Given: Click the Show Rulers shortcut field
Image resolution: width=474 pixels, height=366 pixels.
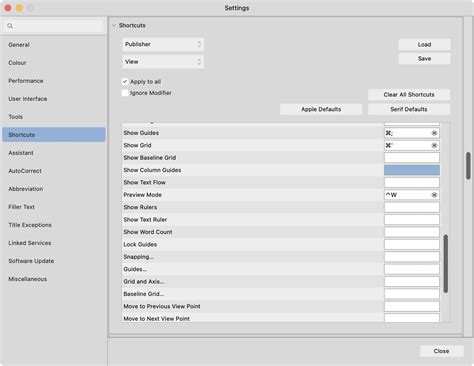Looking at the screenshot, I should [412, 207].
